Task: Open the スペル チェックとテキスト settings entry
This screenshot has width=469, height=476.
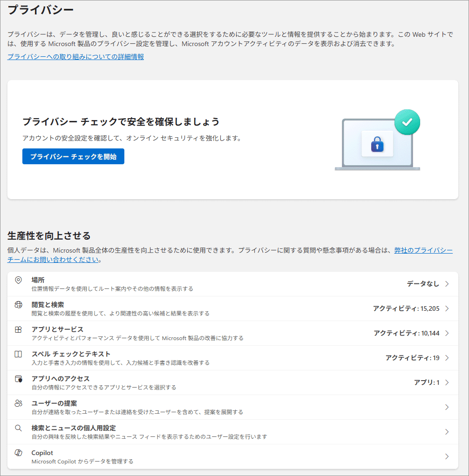Action: coord(71,354)
